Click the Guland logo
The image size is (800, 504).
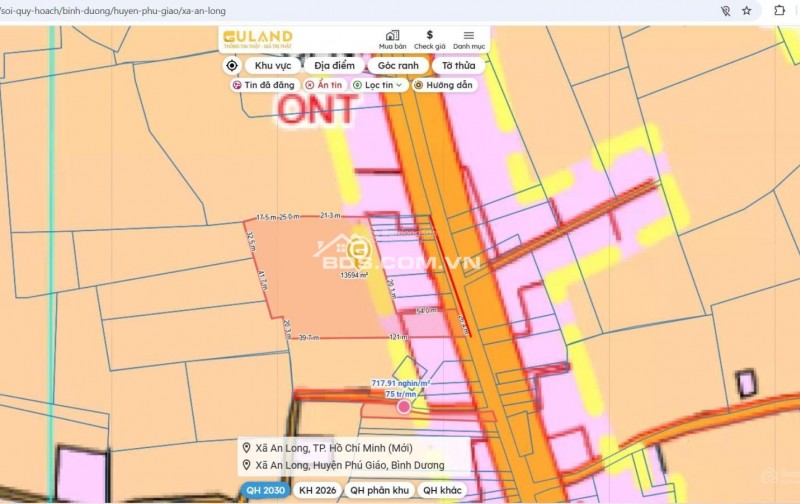258,39
